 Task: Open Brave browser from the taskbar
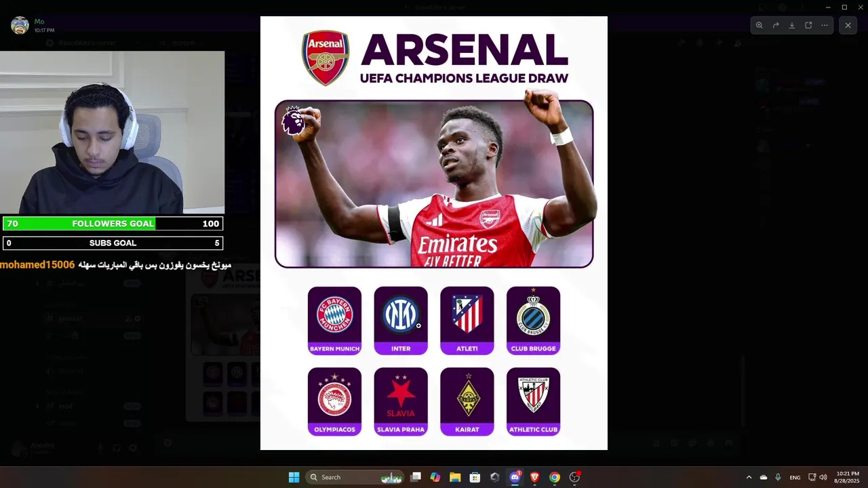tap(534, 477)
